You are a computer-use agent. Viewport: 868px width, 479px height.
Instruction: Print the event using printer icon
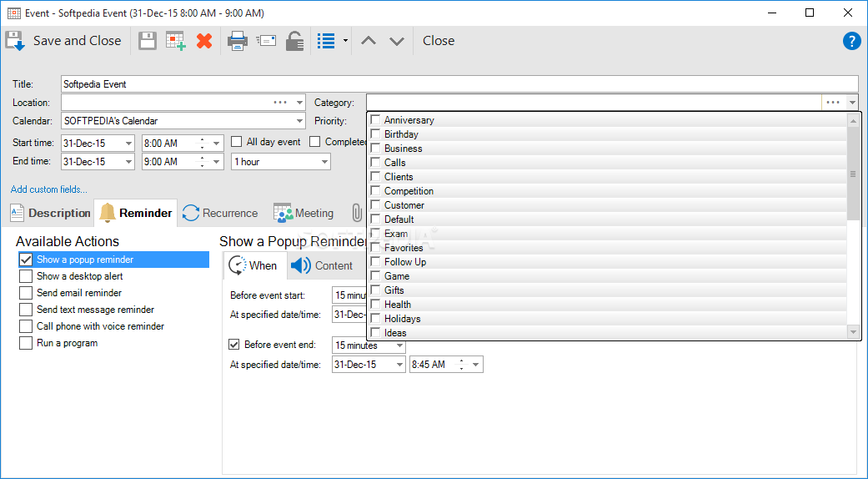tap(238, 41)
